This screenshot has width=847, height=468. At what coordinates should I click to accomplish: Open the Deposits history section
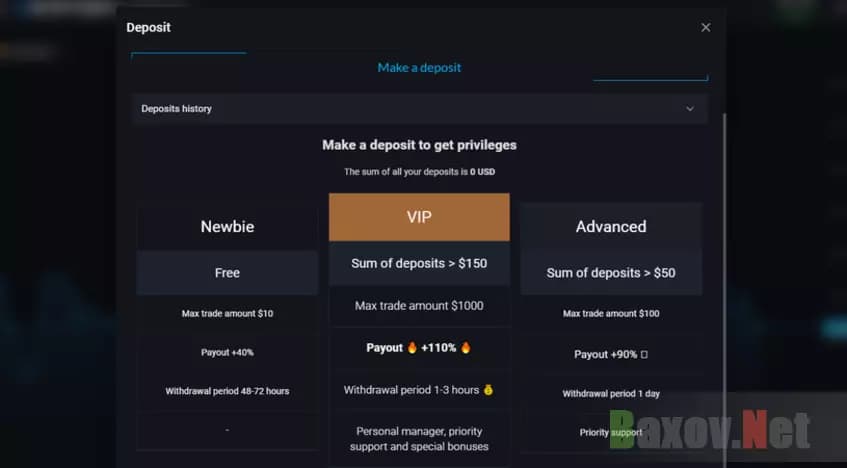click(x=177, y=108)
